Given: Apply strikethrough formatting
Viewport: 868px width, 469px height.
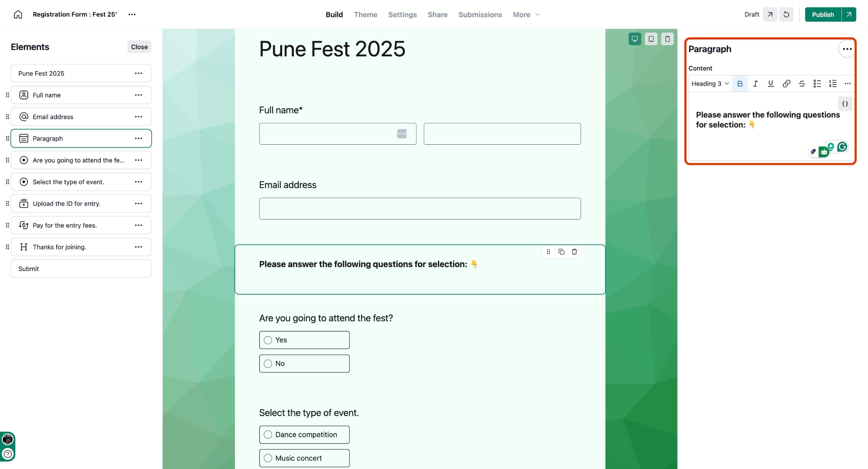Looking at the screenshot, I should click(x=802, y=84).
